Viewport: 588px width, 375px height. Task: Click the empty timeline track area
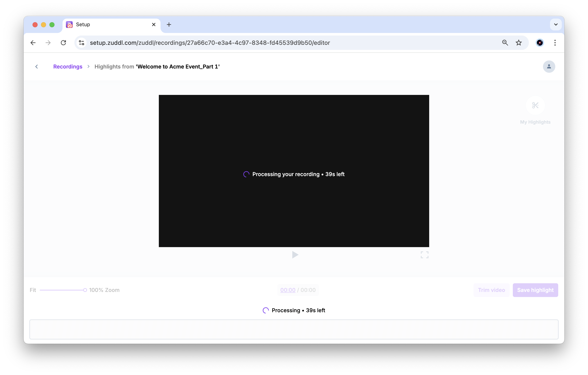coord(294,329)
